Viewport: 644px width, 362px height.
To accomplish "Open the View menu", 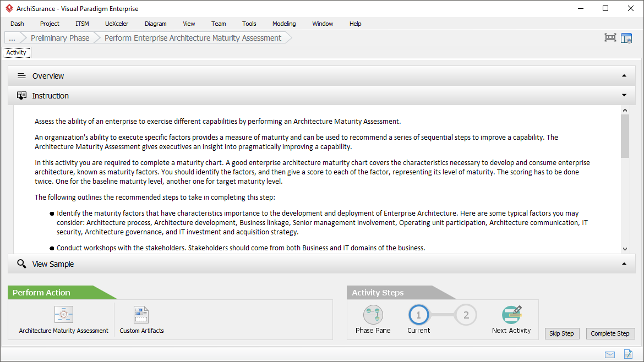I will point(189,24).
